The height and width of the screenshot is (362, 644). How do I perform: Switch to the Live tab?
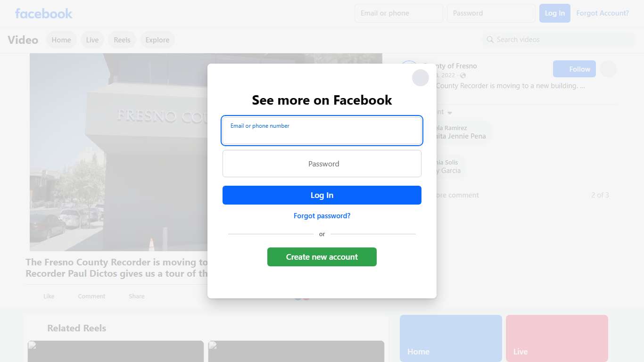tap(92, 40)
